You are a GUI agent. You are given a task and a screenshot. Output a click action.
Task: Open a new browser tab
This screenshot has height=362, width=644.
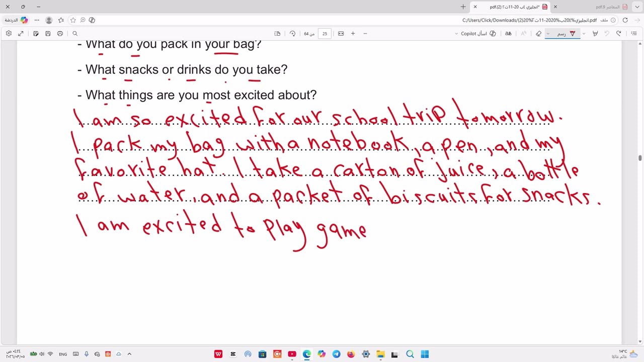point(463,7)
